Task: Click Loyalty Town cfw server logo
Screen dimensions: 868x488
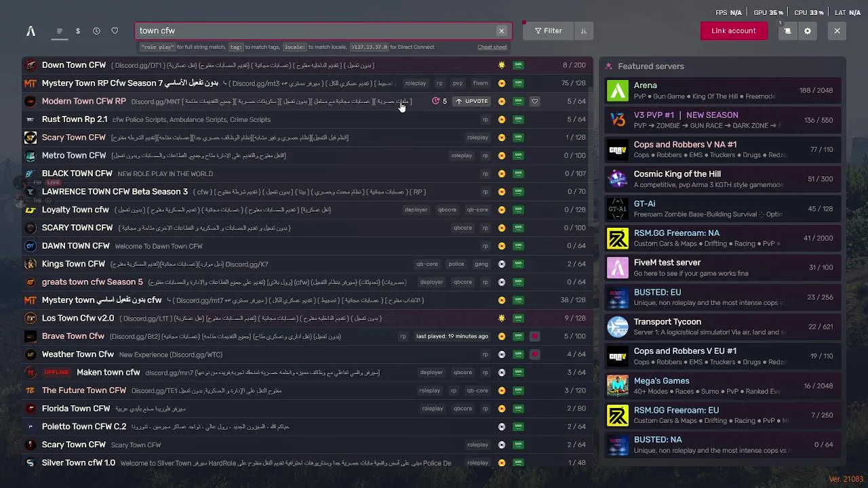Action: 30,210
